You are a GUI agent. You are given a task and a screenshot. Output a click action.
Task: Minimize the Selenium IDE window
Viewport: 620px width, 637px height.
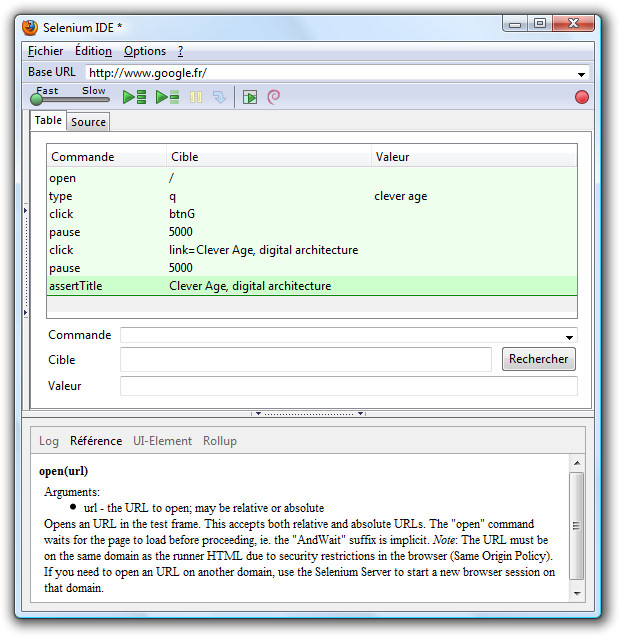(515, 24)
